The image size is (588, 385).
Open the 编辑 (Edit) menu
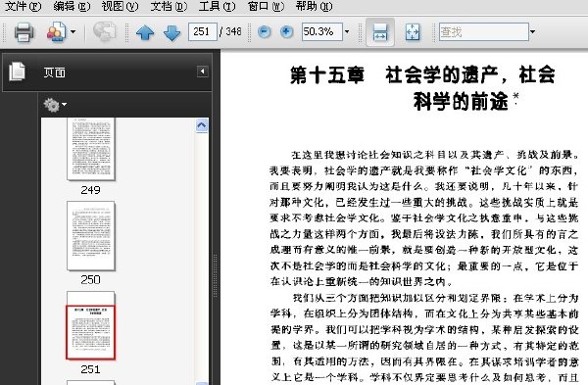coord(72,6)
